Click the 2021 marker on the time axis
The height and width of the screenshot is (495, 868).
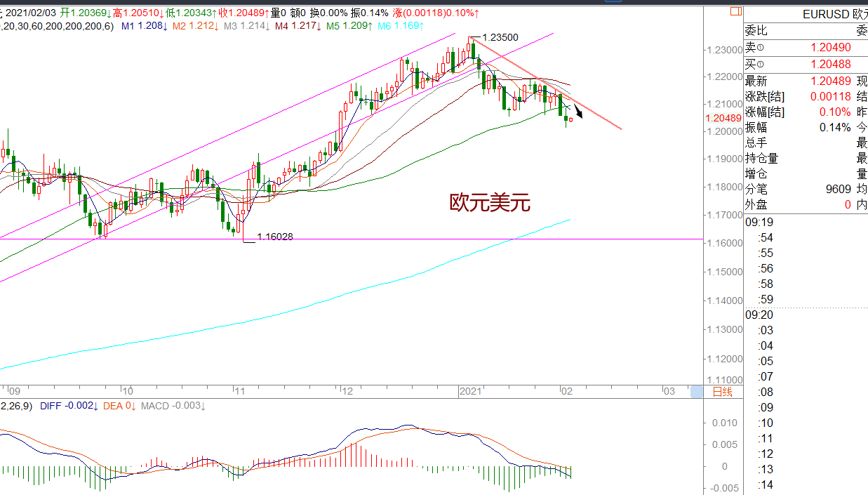(x=470, y=390)
